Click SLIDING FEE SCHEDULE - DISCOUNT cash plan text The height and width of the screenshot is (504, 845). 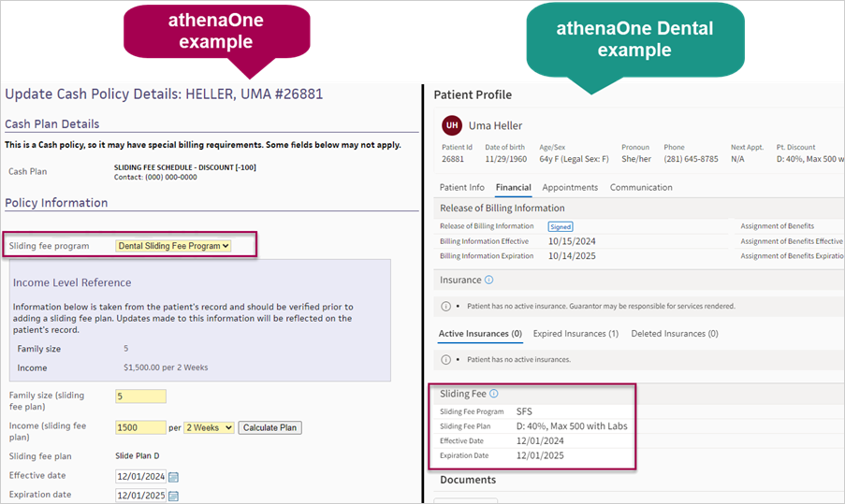point(185,167)
